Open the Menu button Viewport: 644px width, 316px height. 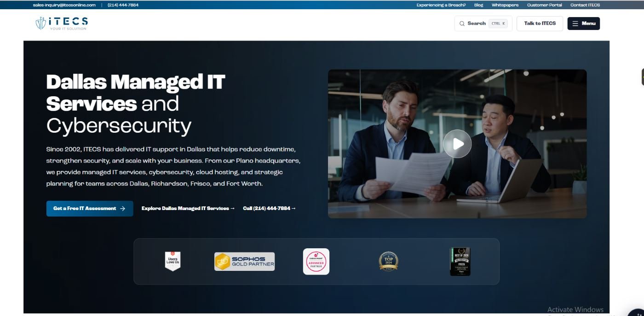click(583, 23)
